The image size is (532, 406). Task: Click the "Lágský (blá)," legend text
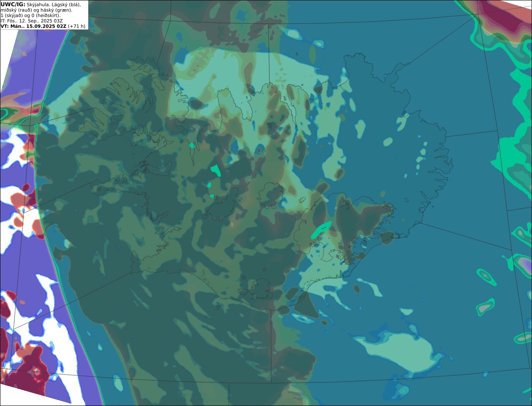pyautogui.click(x=66, y=5)
